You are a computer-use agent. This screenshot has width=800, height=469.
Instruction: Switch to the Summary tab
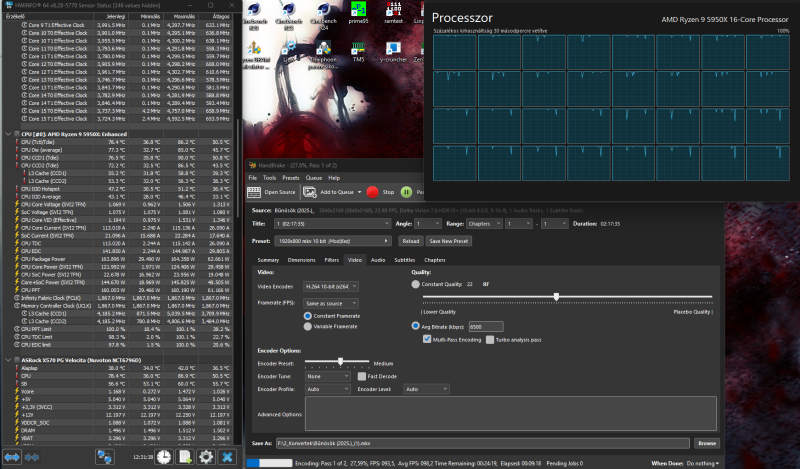(x=268, y=260)
